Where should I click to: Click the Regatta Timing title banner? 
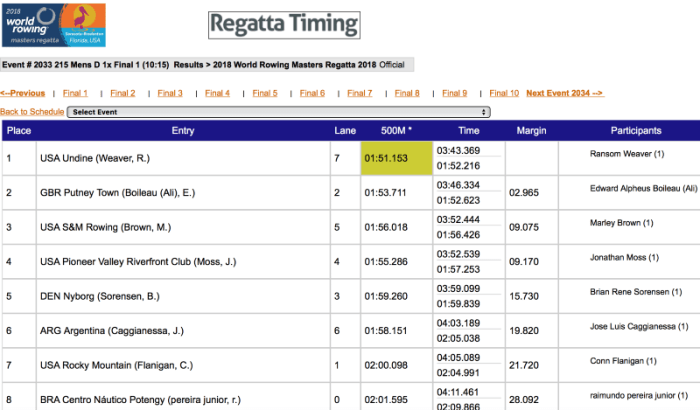[284, 25]
